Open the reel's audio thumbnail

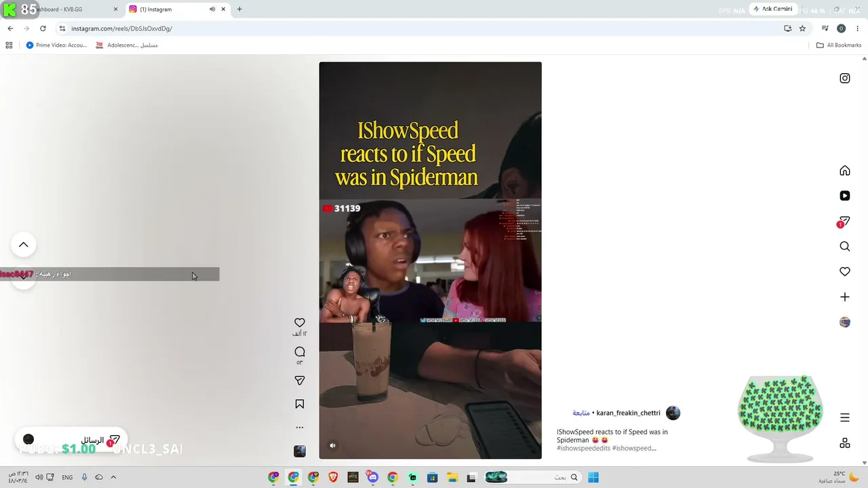(x=300, y=451)
